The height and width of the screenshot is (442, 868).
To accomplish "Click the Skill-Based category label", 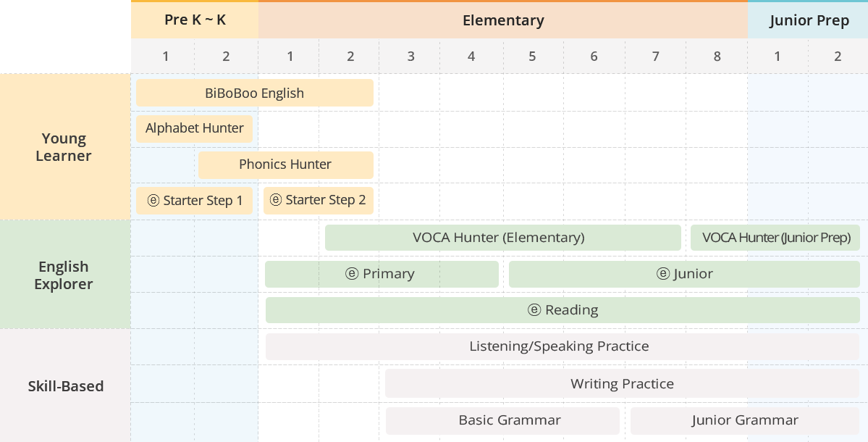I will coord(66,386).
